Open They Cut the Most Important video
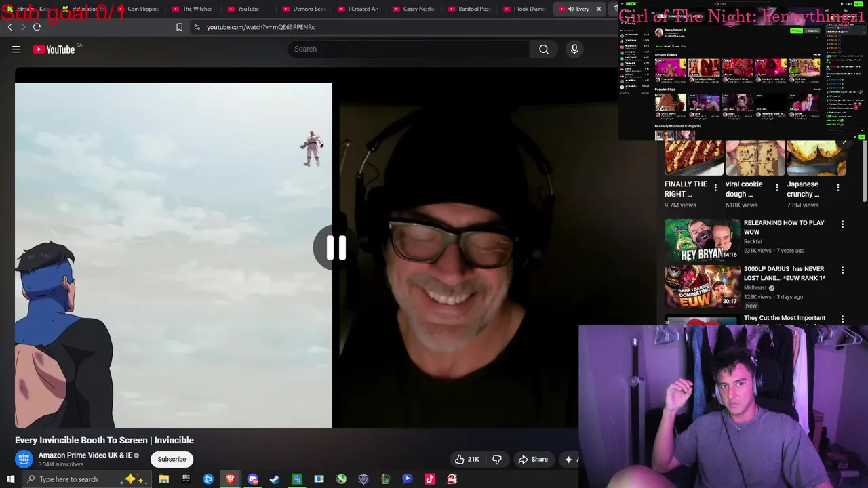 pos(785,319)
